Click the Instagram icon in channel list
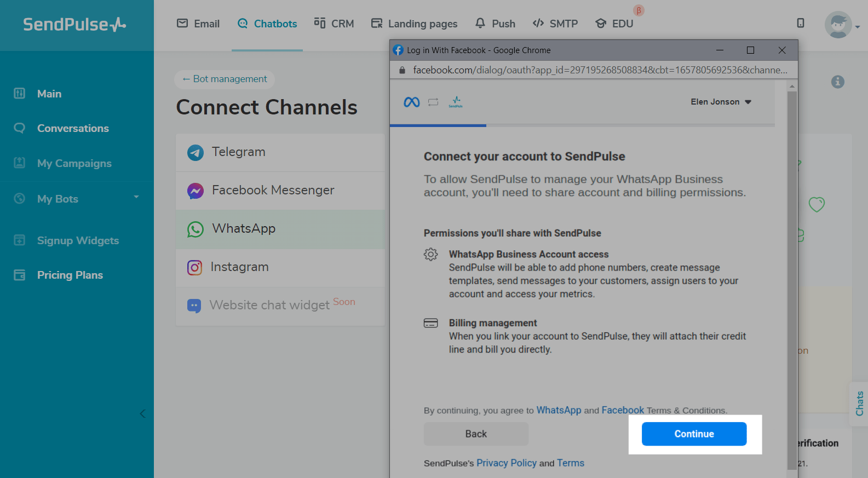Image resolution: width=868 pixels, height=478 pixels. 195,267
